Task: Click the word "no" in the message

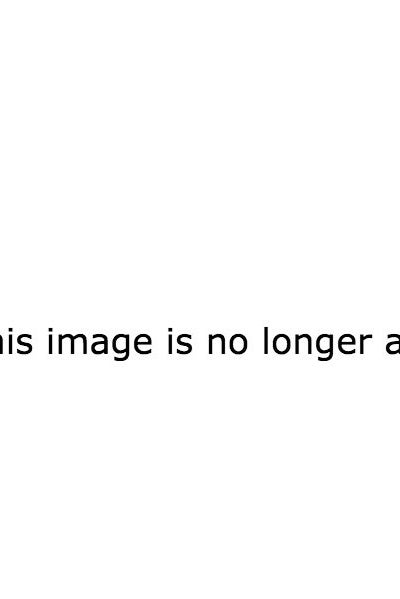Action: point(227,343)
